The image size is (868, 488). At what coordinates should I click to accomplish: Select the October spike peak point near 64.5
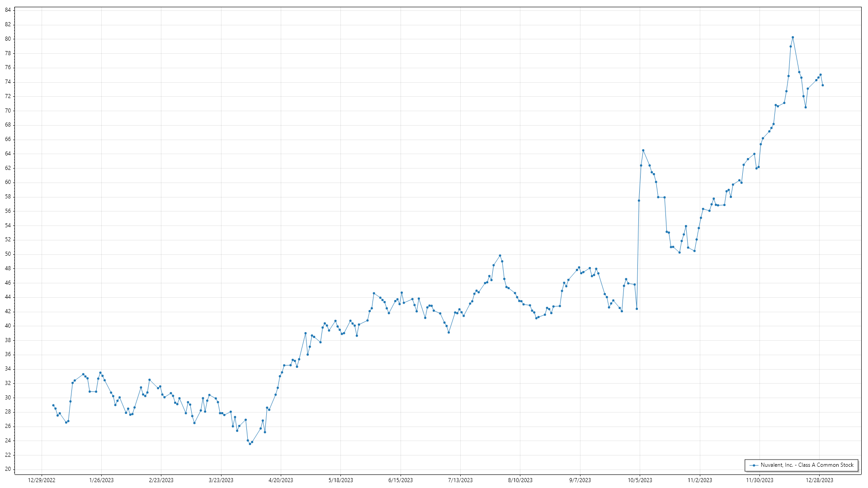pyautogui.click(x=643, y=150)
